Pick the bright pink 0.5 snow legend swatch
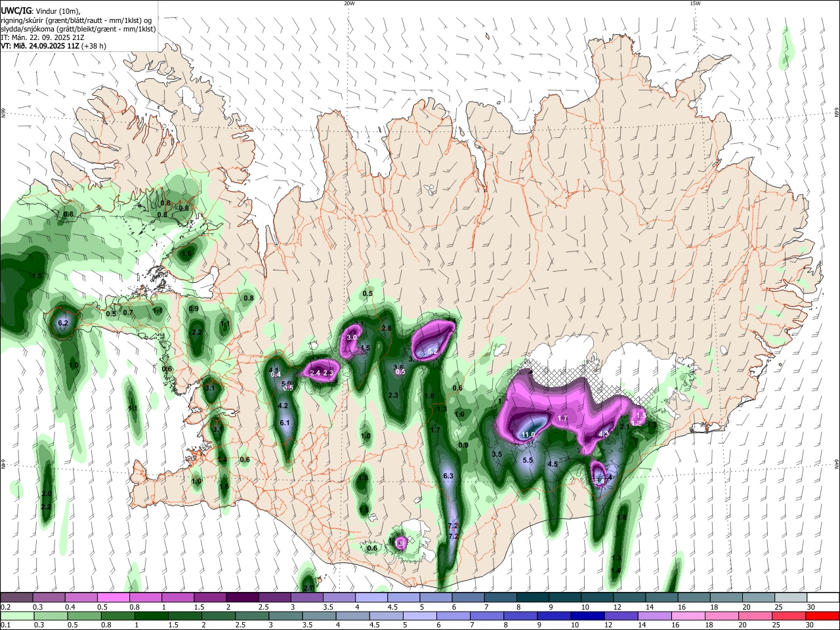 (113, 597)
